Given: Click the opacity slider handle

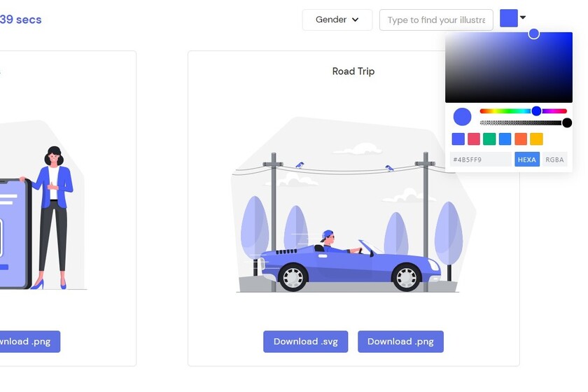Looking at the screenshot, I should 567,122.
